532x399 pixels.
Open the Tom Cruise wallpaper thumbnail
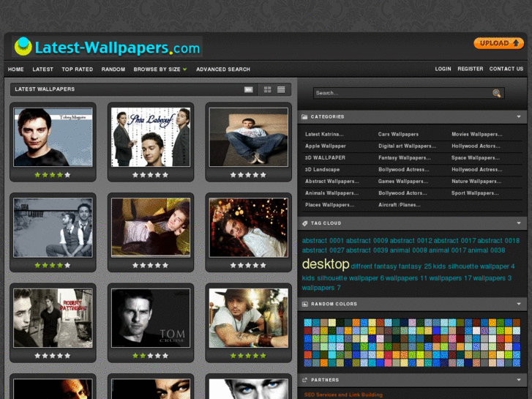tap(151, 318)
